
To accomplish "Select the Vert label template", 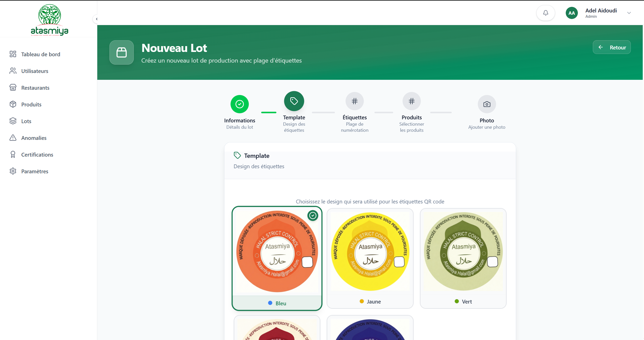I will click(463, 258).
